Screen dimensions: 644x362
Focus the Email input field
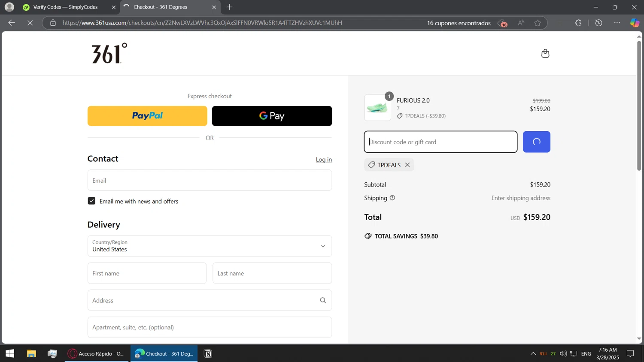click(210, 180)
